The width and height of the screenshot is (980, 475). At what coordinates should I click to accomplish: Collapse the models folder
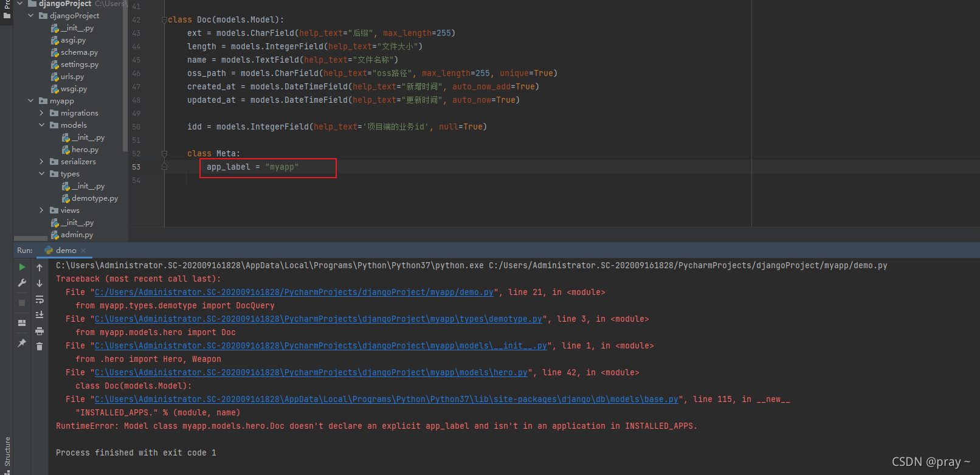[41, 125]
